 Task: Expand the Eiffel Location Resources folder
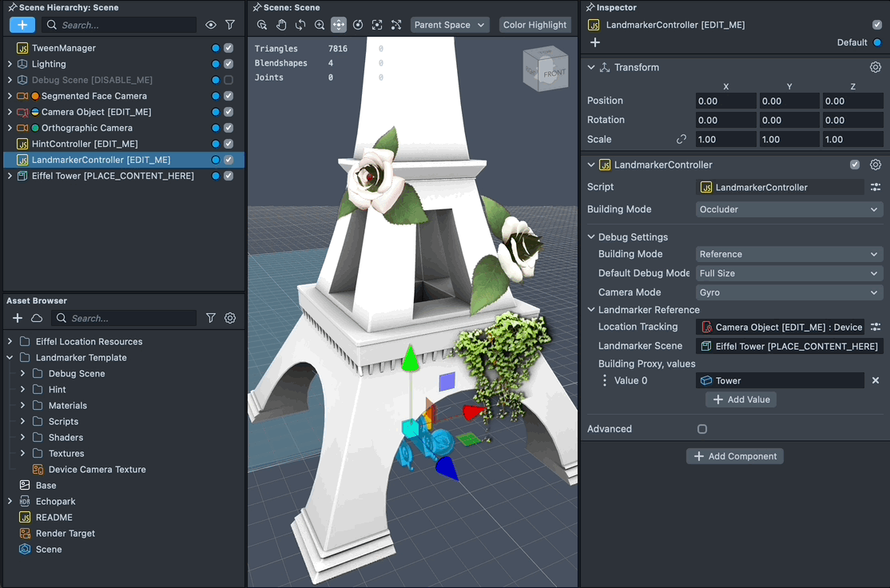click(x=10, y=342)
